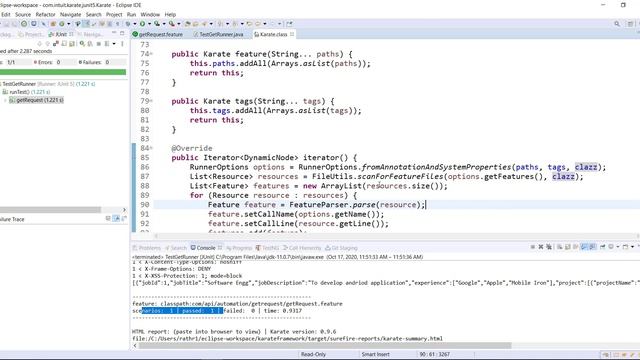This screenshot has width=640, height=360.
Task: Switch to the TestGetRunner.java editor tab
Action: point(221,34)
